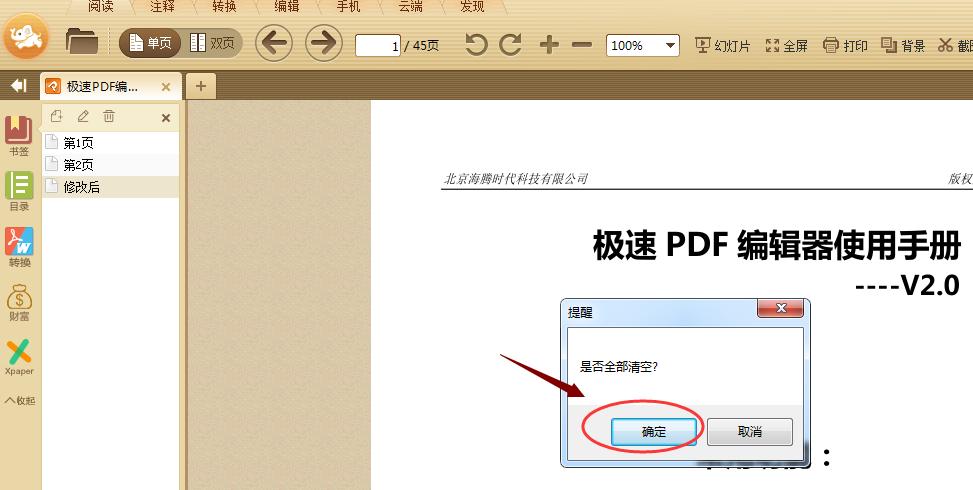
Task: Open a file with the folder icon
Action: pyautogui.click(x=82, y=42)
